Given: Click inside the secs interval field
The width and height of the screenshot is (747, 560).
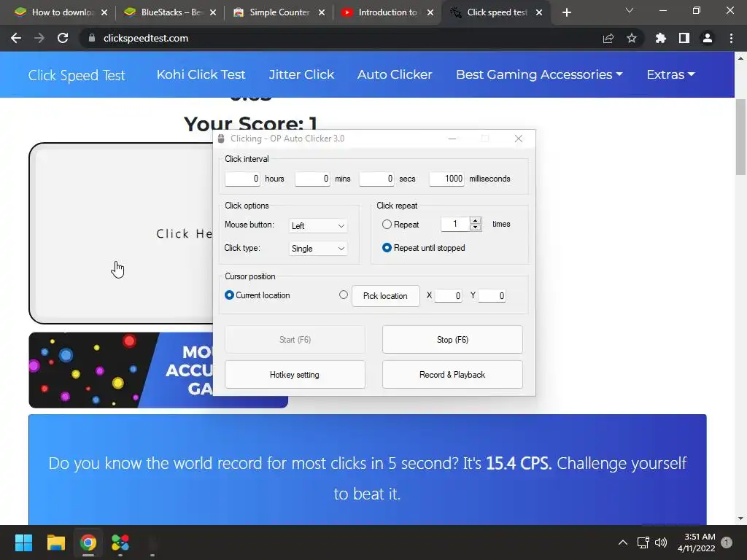Looking at the screenshot, I should [377, 179].
